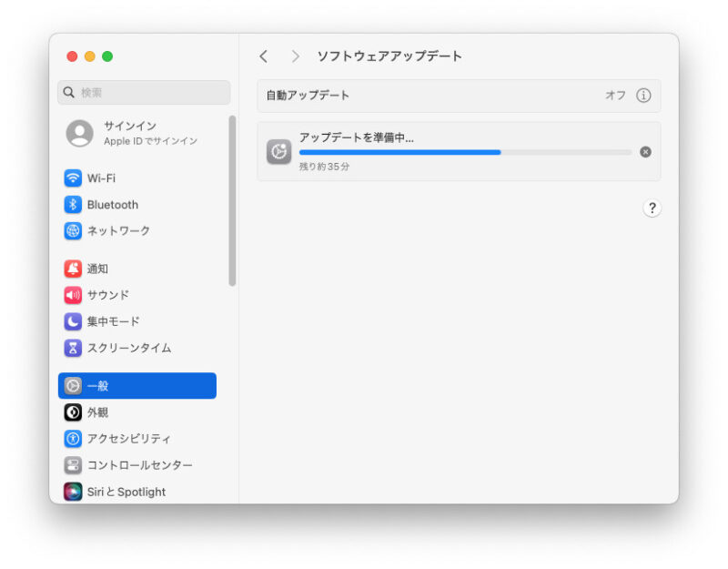Click the software update gear icon
The image size is (728, 569).
tap(279, 151)
